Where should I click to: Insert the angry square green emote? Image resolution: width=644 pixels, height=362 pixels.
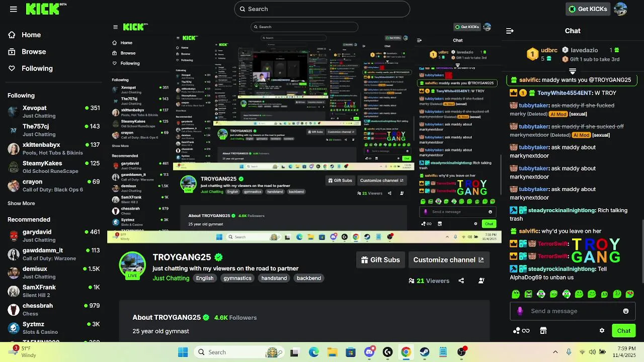coord(528,294)
